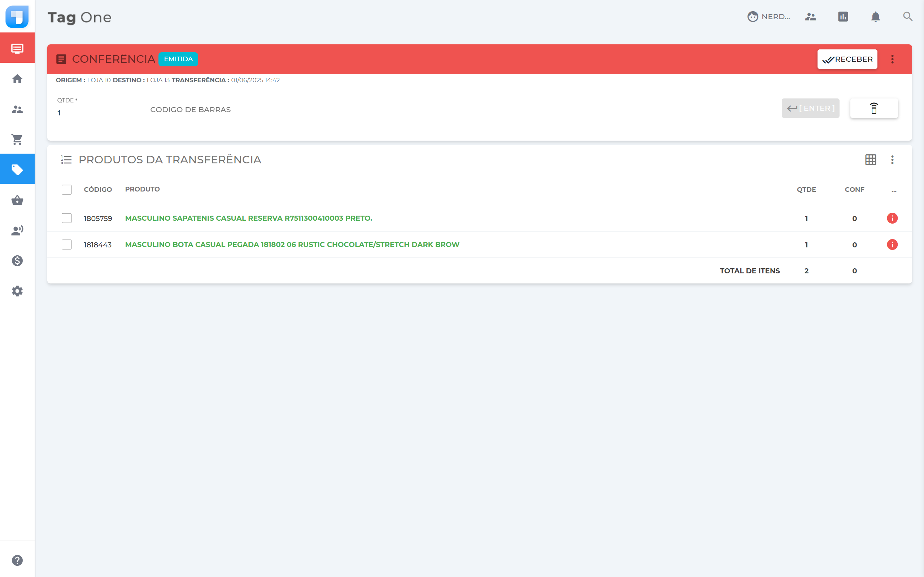Click red info icon for product 1805759
Viewport: 924px width, 577px height.
coord(892,218)
